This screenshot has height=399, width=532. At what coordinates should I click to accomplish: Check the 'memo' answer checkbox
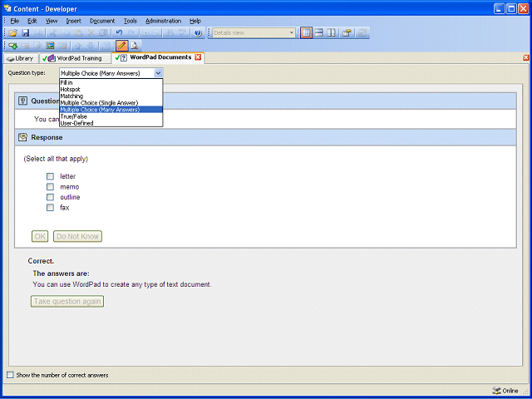coord(50,187)
